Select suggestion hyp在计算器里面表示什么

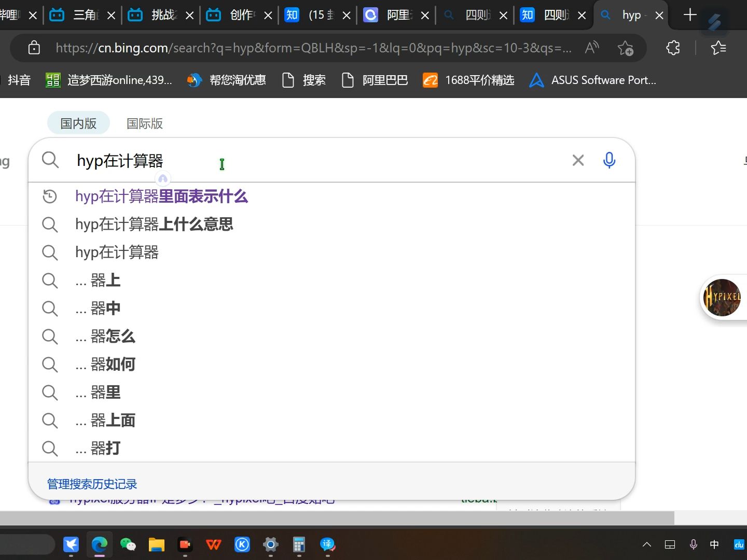[x=161, y=197]
